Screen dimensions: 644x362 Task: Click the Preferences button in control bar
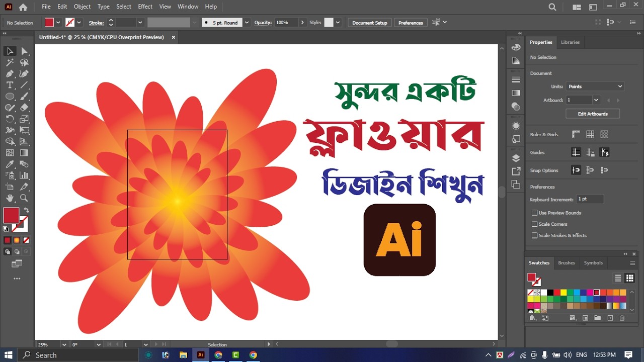(x=411, y=23)
